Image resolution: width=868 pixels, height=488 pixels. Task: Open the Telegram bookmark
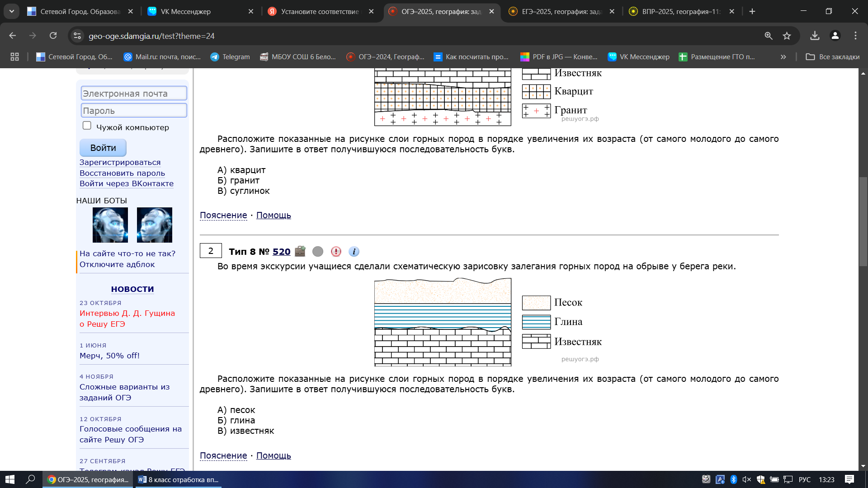[230, 56]
